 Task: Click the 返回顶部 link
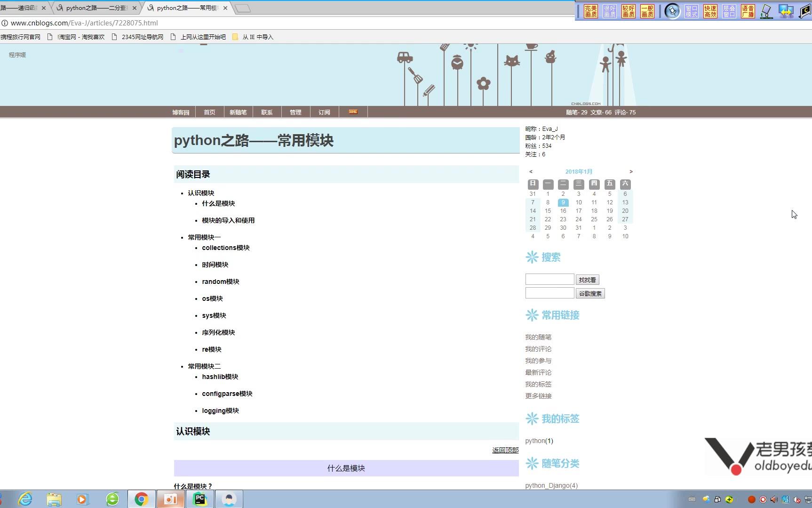point(505,450)
